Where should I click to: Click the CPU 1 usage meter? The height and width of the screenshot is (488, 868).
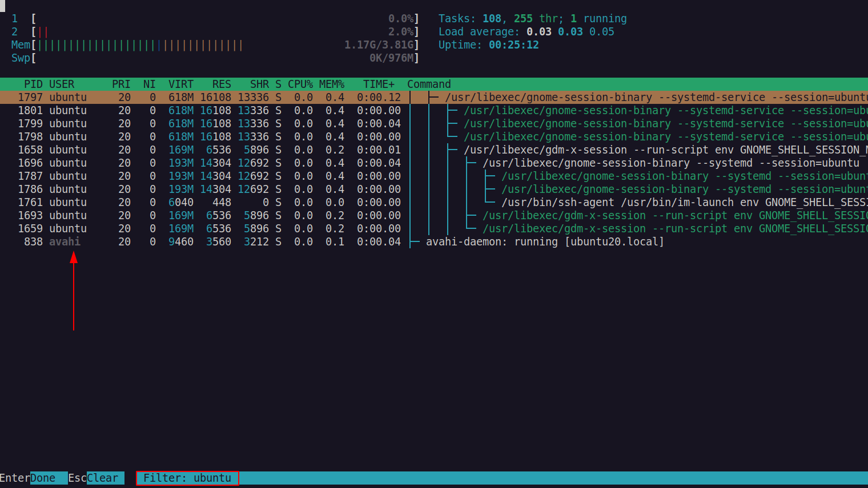pos(215,19)
